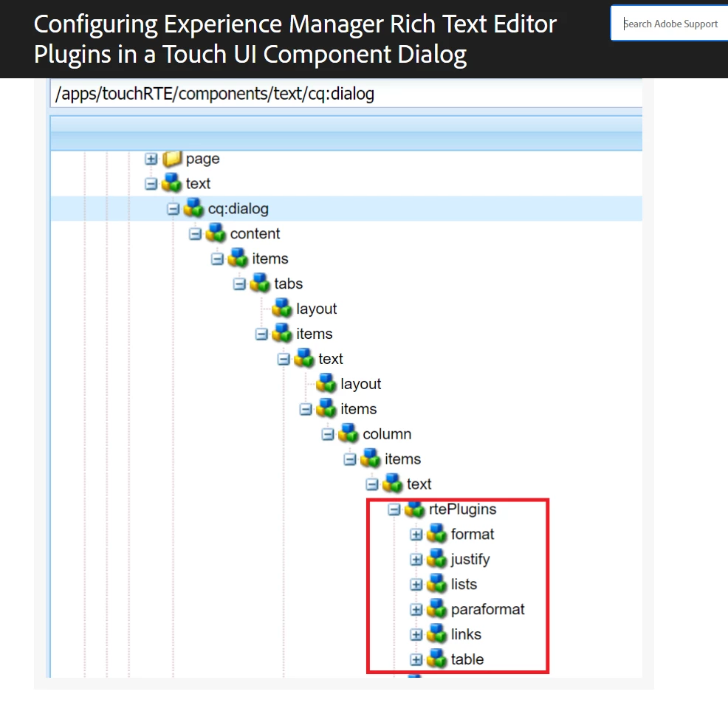Collapse the content node
The width and height of the screenshot is (728, 711).
click(195, 234)
